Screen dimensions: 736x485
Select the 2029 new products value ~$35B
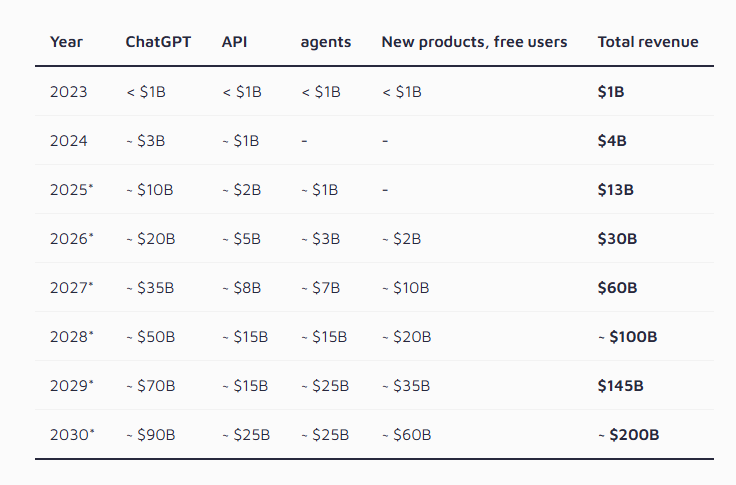406,386
